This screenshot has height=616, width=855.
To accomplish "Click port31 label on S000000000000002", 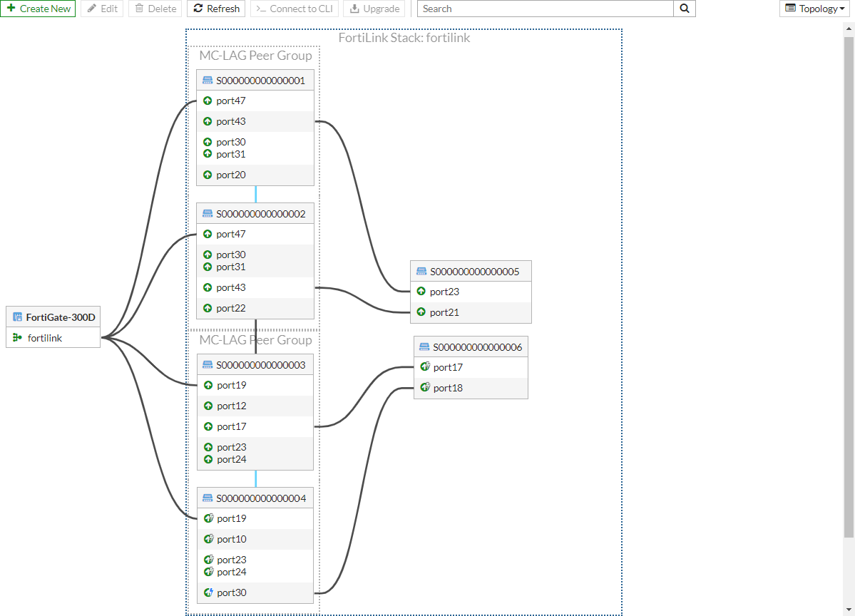I will point(230,267).
